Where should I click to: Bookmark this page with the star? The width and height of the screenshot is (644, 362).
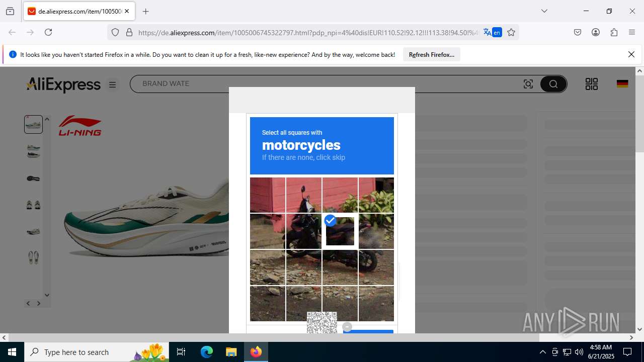pyautogui.click(x=511, y=32)
